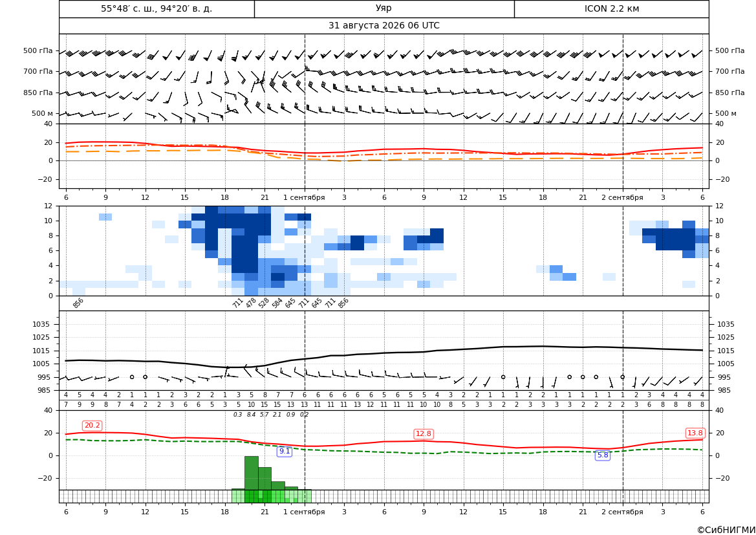Click the ©СибНИГМИ copyright text
This screenshot has width=756, height=535.
click(x=726, y=530)
